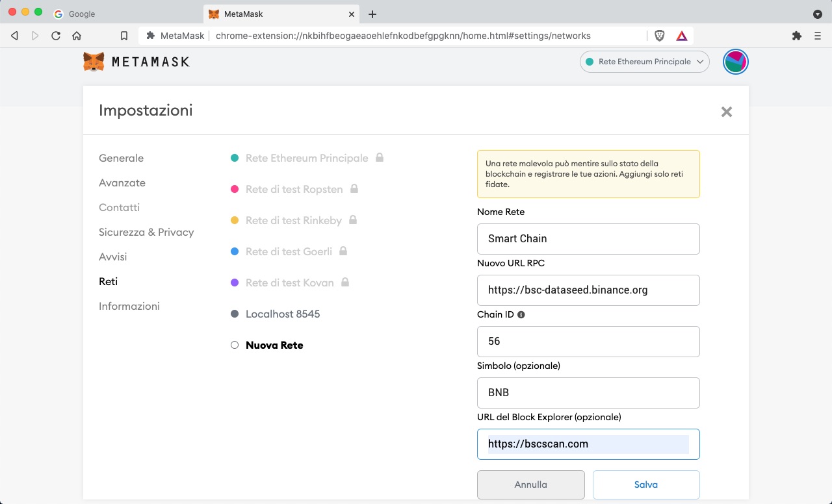Reload the current page
This screenshot has width=832, height=504.
pos(56,36)
